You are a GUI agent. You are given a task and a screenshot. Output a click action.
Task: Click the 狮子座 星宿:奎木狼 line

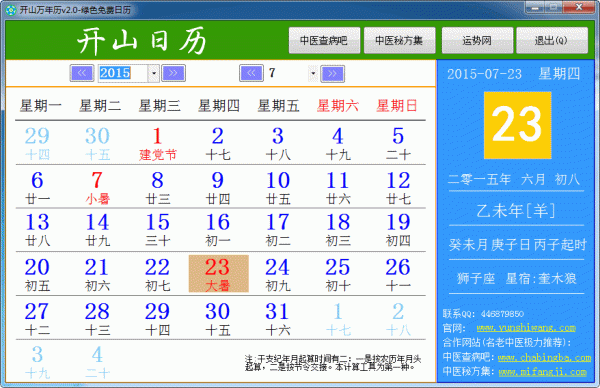tap(516, 278)
